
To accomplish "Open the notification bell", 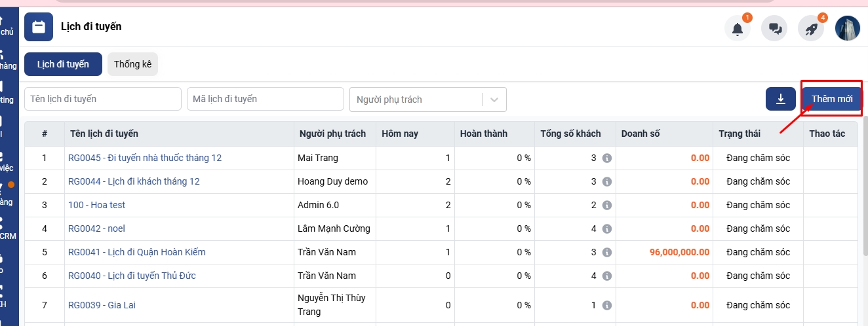I will pos(738,29).
